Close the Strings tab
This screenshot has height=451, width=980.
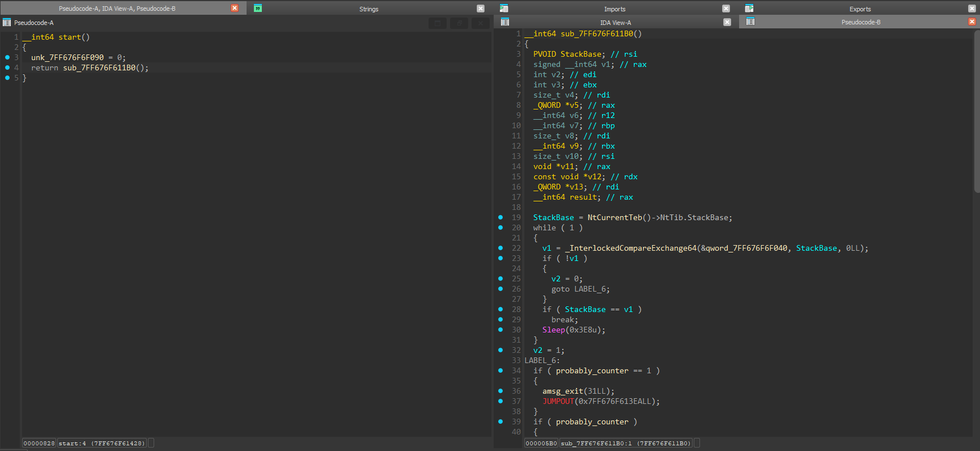[x=481, y=9]
